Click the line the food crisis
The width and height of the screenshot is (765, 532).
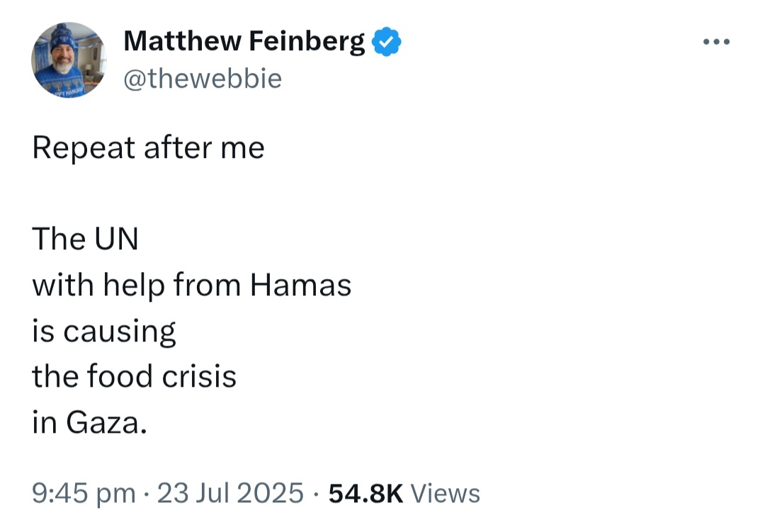134,376
